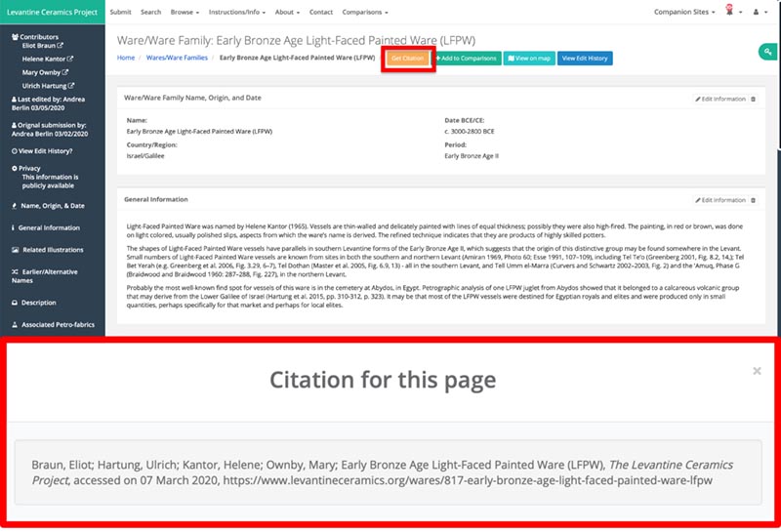Screen dimensions: 781x532
Task: Jump to General Information in sidebar
Action: click(46, 227)
